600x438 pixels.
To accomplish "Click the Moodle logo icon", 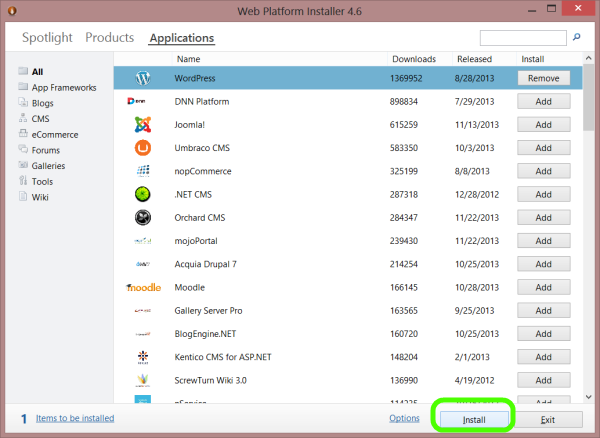I will click(142, 287).
